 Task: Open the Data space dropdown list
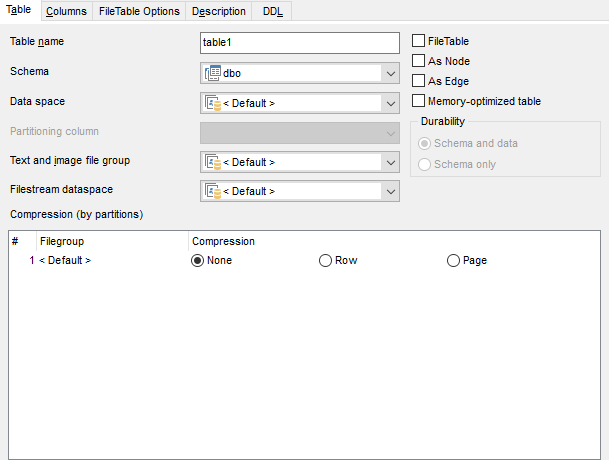click(x=389, y=103)
